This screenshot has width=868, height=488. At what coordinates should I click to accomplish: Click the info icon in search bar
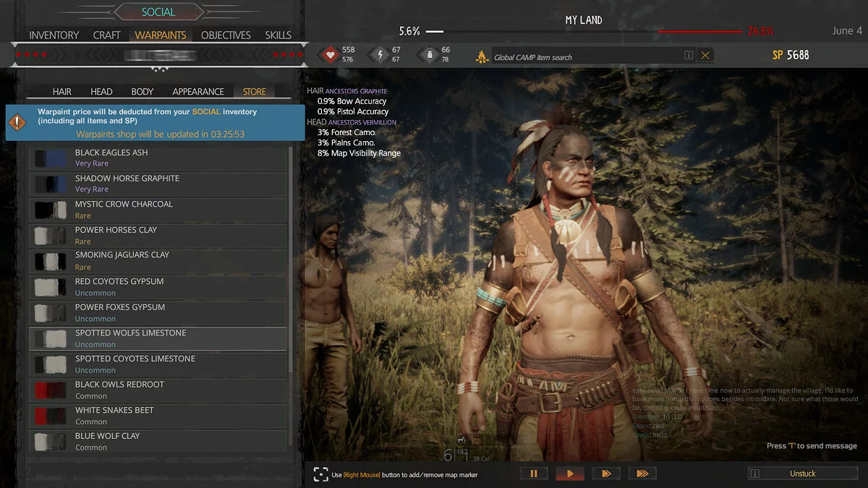coord(689,56)
